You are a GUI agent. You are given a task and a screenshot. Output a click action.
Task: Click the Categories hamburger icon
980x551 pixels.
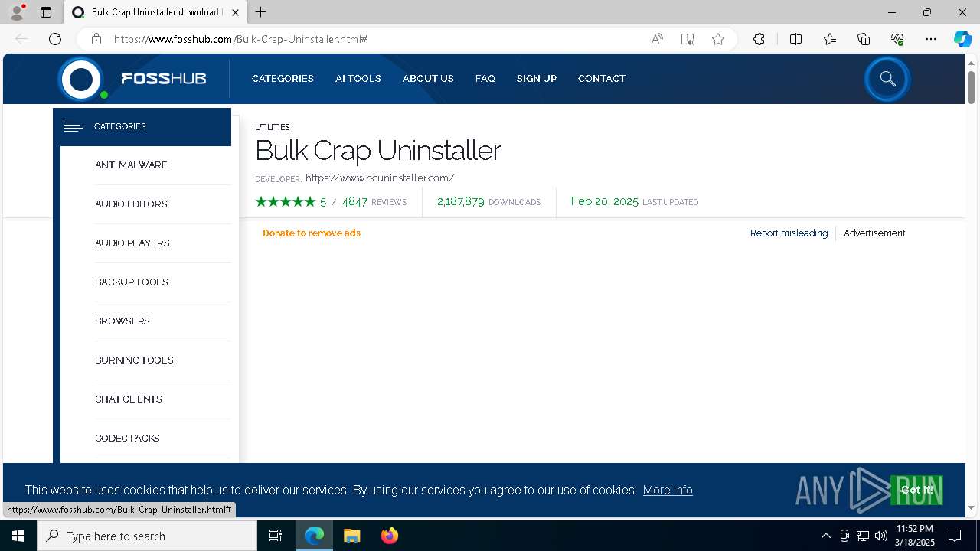point(73,127)
